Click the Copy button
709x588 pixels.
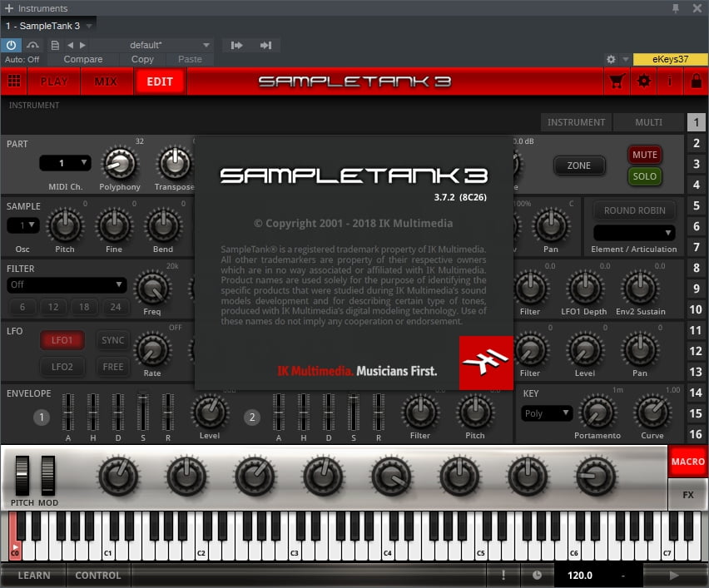(142, 59)
